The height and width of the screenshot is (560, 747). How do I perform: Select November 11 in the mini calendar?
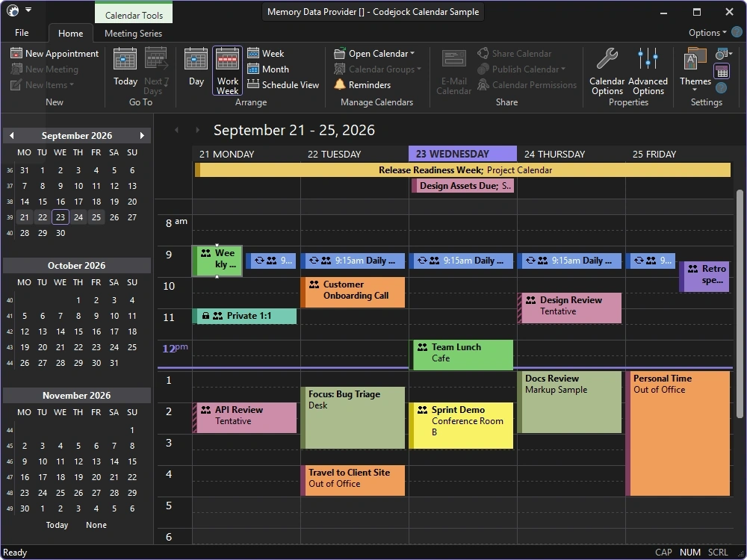click(x=60, y=461)
